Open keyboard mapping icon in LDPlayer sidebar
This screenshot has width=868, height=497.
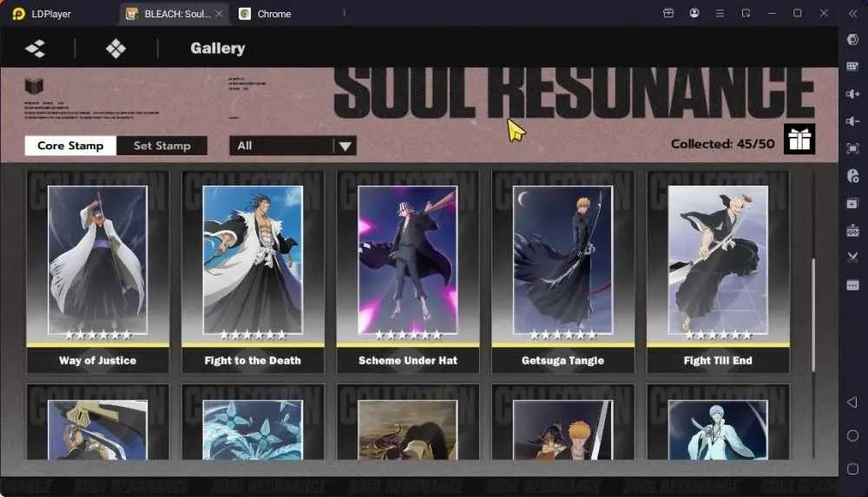[852, 67]
